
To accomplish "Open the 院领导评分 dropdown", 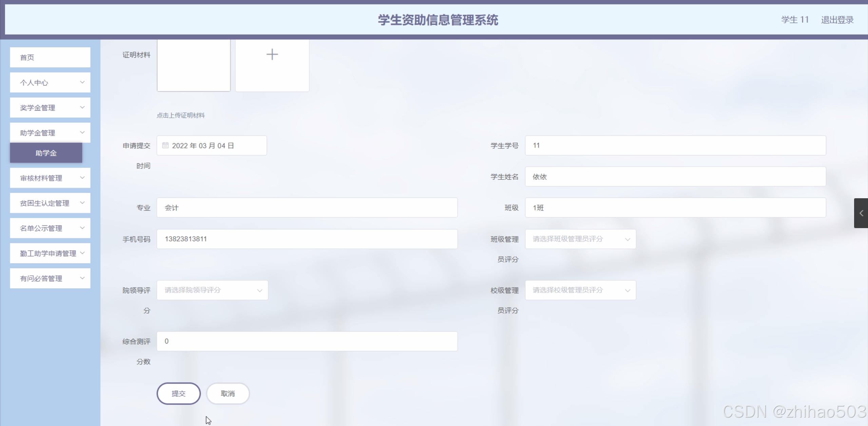I will tap(212, 290).
